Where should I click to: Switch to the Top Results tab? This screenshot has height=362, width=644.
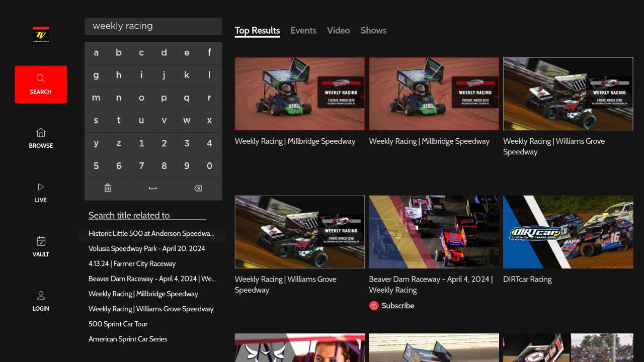tap(257, 31)
